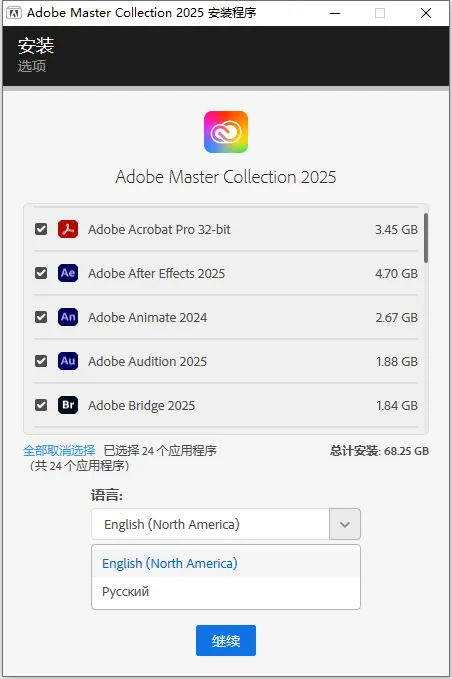Screen dimensions: 452x679
Task: Uncheck Adobe After Effects 2025 checkbox
Action: tap(41, 273)
